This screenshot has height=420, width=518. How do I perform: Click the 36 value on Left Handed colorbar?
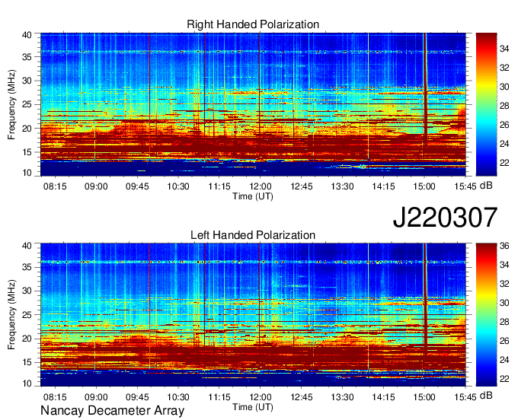[x=504, y=246]
